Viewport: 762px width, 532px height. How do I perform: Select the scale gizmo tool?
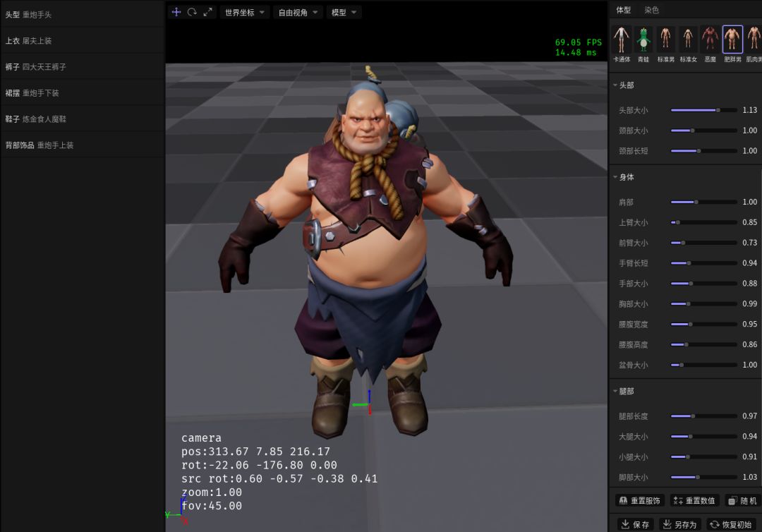[208, 12]
